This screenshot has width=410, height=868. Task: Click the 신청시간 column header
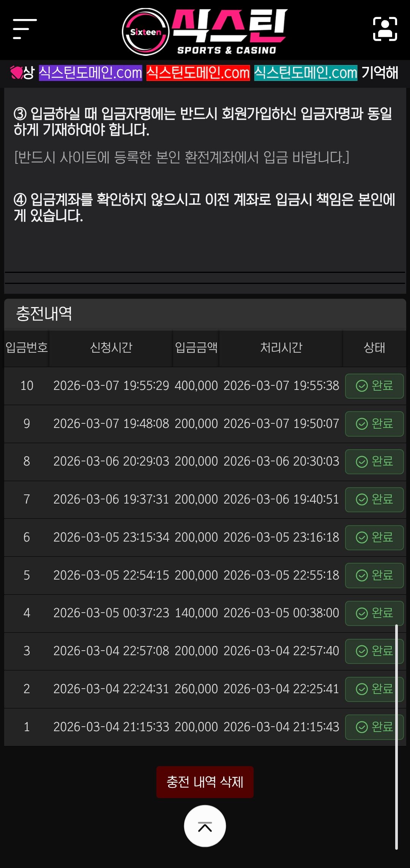[111, 347]
